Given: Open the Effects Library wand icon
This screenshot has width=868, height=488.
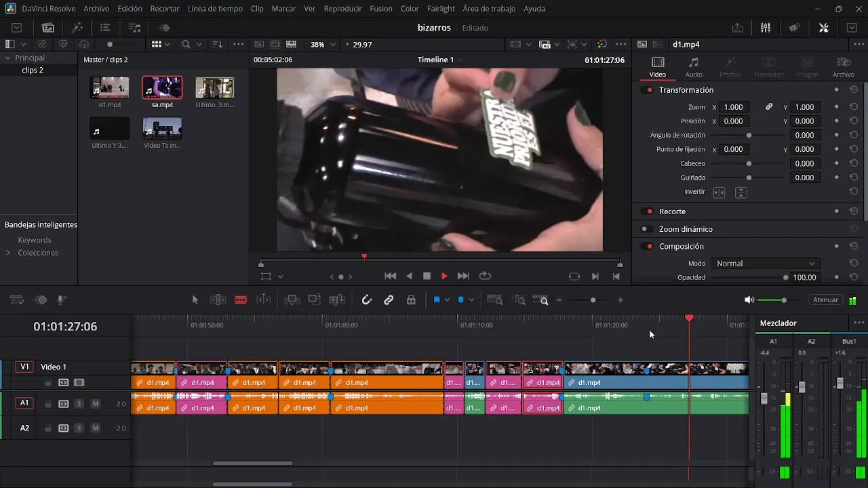Looking at the screenshot, I should point(77,28).
